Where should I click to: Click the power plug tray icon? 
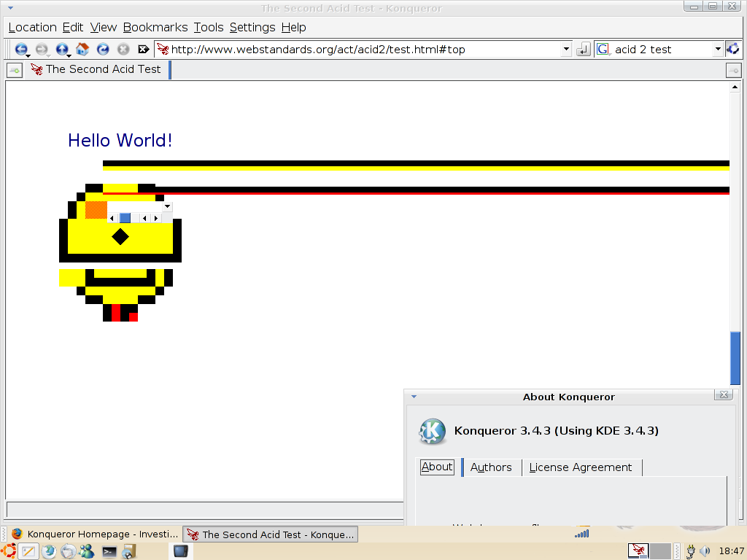tap(690, 551)
